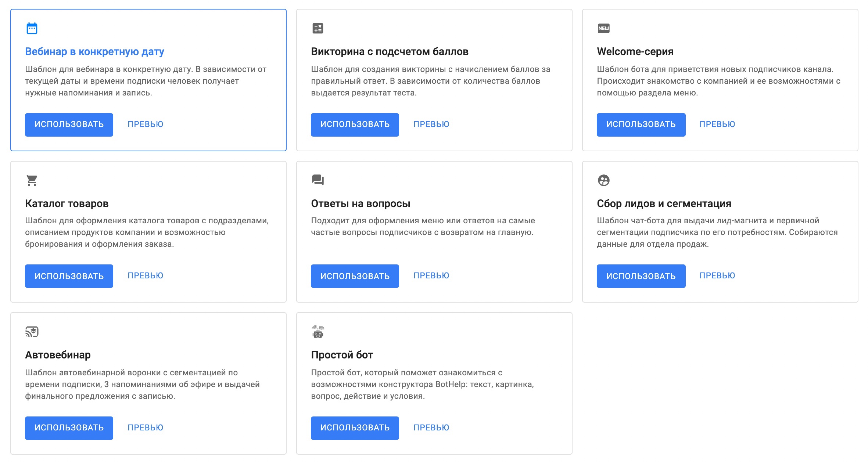Click the cast education icon for Автовебинар

(x=32, y=332)
